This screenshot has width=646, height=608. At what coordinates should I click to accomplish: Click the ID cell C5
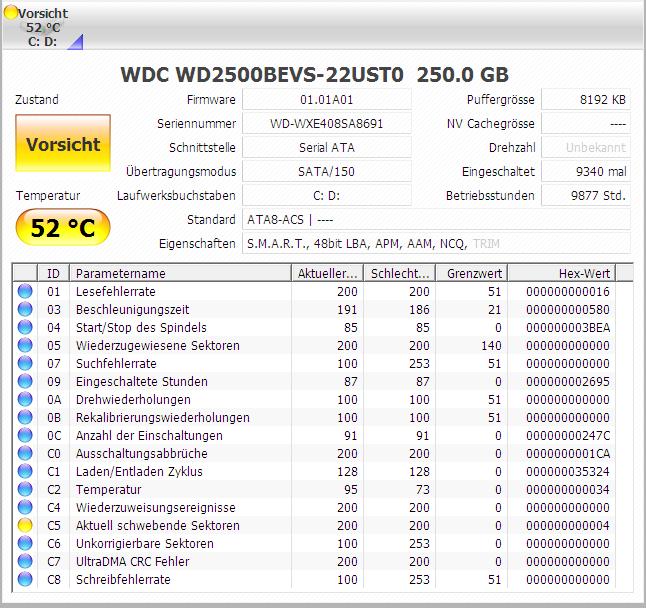tap(54, 525)
